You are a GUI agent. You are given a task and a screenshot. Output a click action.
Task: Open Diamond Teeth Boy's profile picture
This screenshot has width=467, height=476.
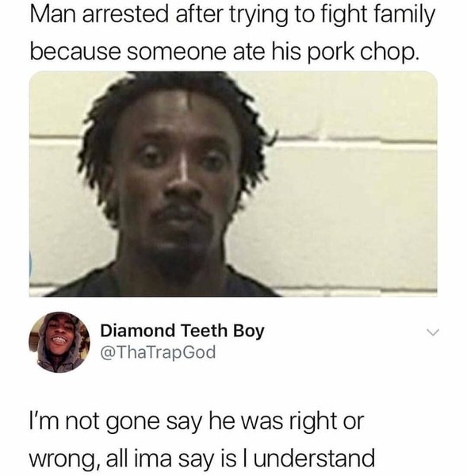(x=59, y=343)
